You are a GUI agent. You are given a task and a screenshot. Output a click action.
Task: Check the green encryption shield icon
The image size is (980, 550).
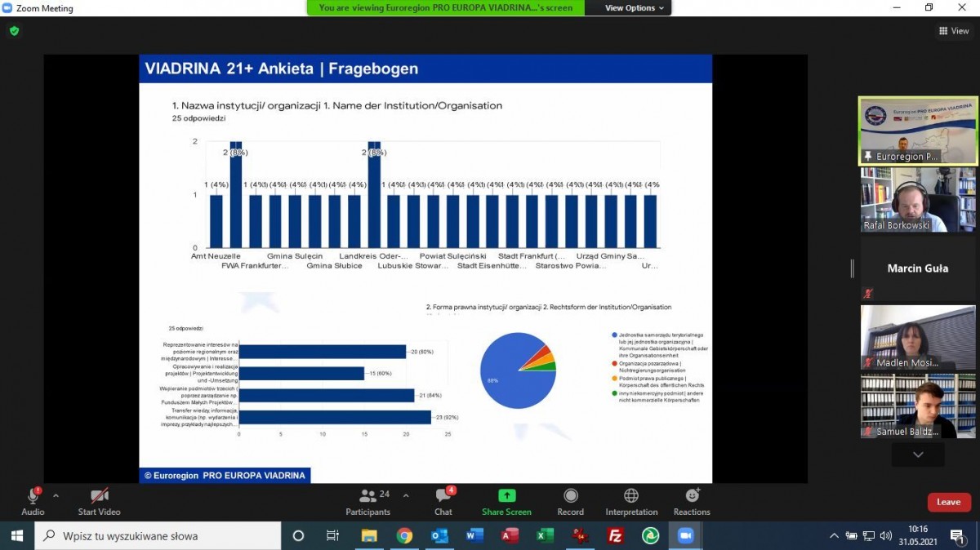[x=14, y=31]
